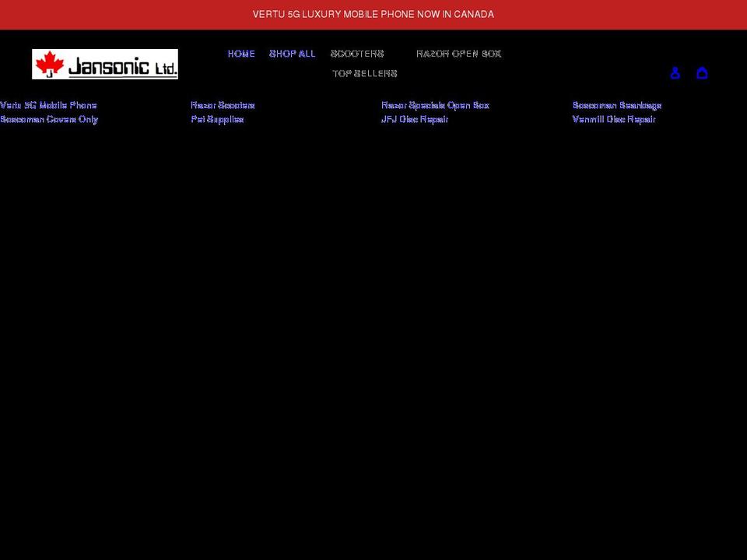Open the SCOOTERS menu item
747x560 pixels.
tap(357, 54)
